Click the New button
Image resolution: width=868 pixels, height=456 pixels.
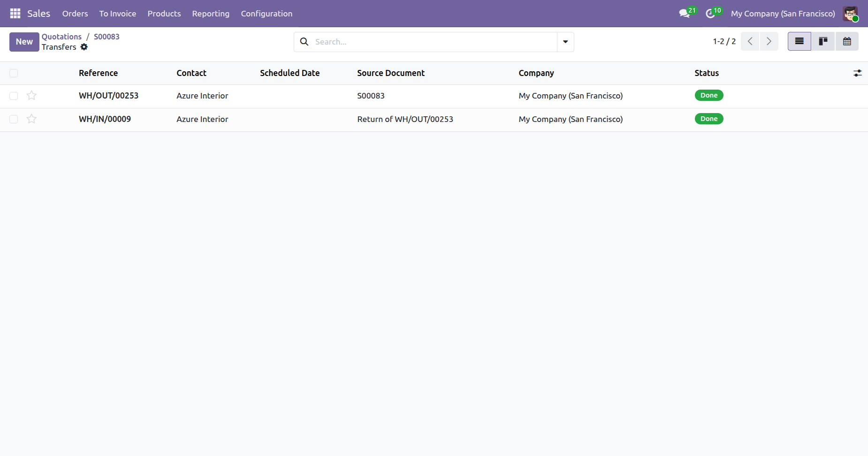pos(24,42)
